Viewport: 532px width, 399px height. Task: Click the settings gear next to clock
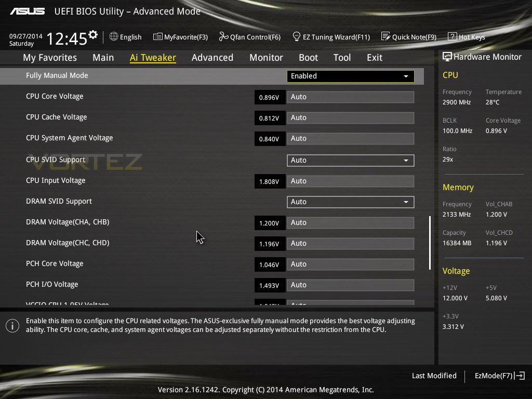tap(93, 35)
